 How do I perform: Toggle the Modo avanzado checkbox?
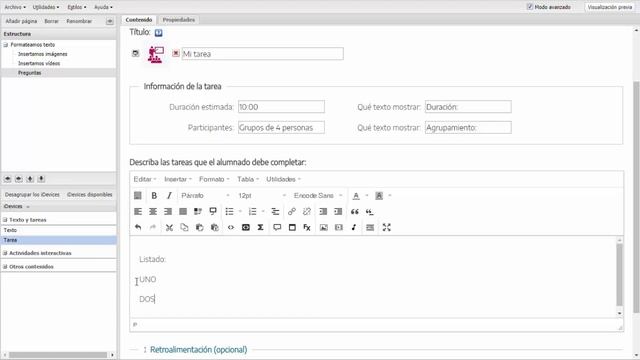(530, 7)
